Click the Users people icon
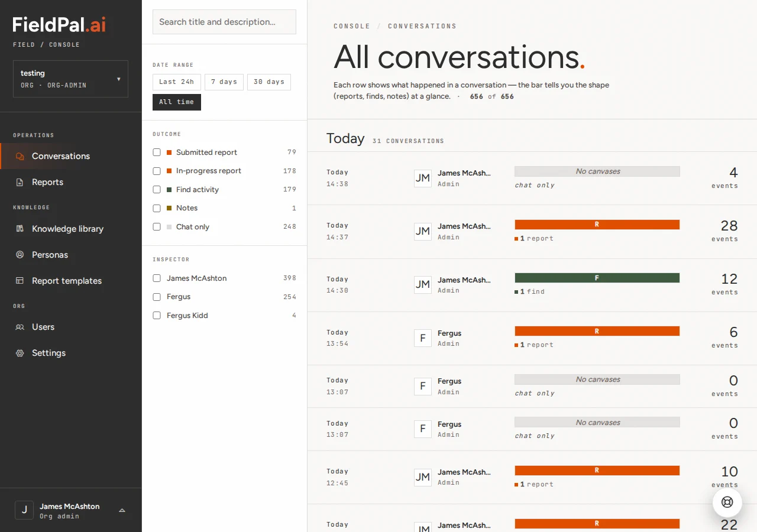Screen dimensions: 757x532 20,327
